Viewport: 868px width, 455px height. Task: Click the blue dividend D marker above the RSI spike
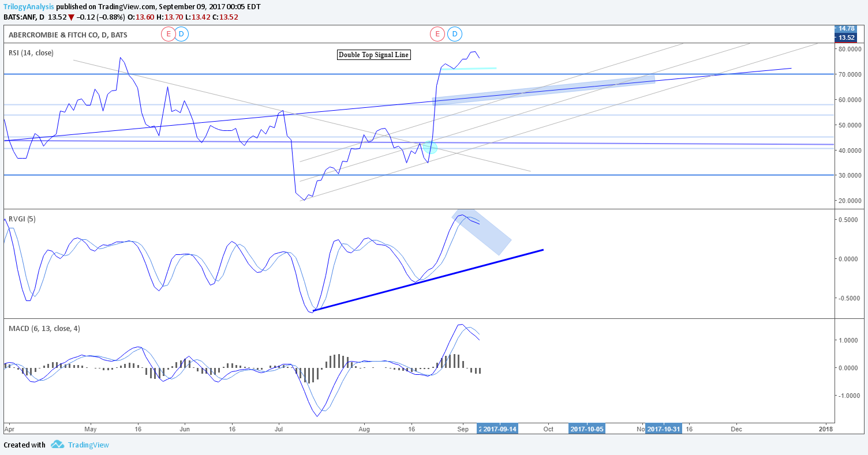tap(455, 34)
